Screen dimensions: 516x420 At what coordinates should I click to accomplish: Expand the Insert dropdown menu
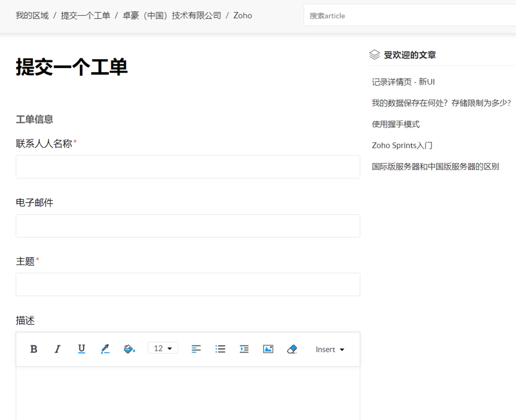tap(330, 349)
